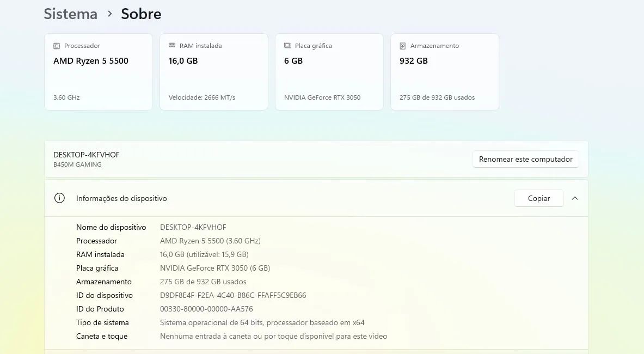Collapse the Informações do dispositivo section

coord(575,198)
